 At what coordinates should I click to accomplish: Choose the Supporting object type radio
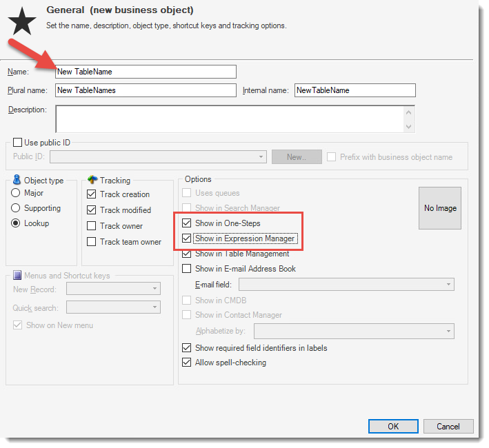(16, 208)
